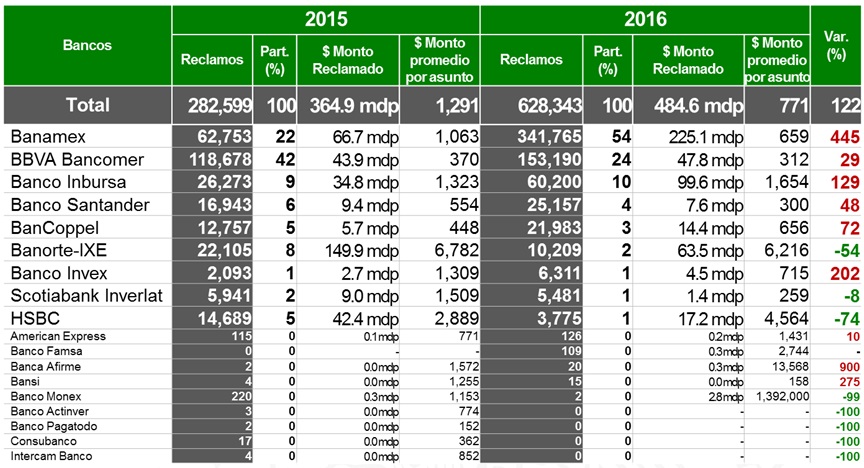
Task: Select the Banco Inbursa row name
Action: [68, 182]
